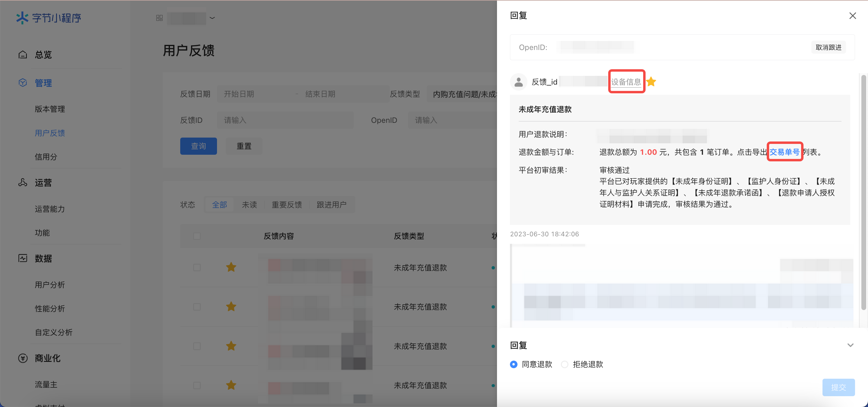Open the 总览 home icon
Screen dimensions: 868x407
pos(23,54)
